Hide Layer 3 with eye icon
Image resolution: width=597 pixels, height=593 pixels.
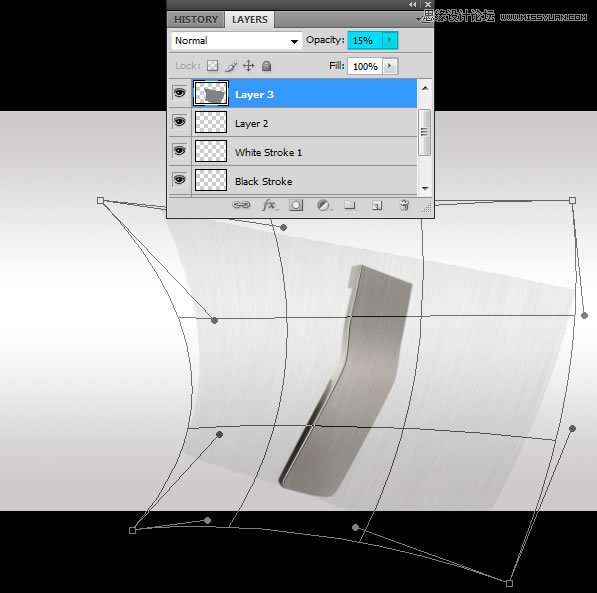(179, 93)
